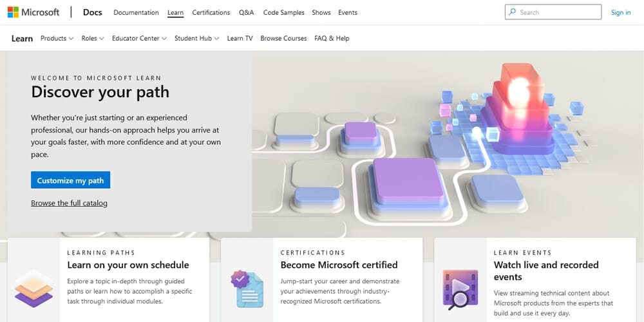Click the WELCOME TO MICROSOFT LEARN text

(96, 78)
